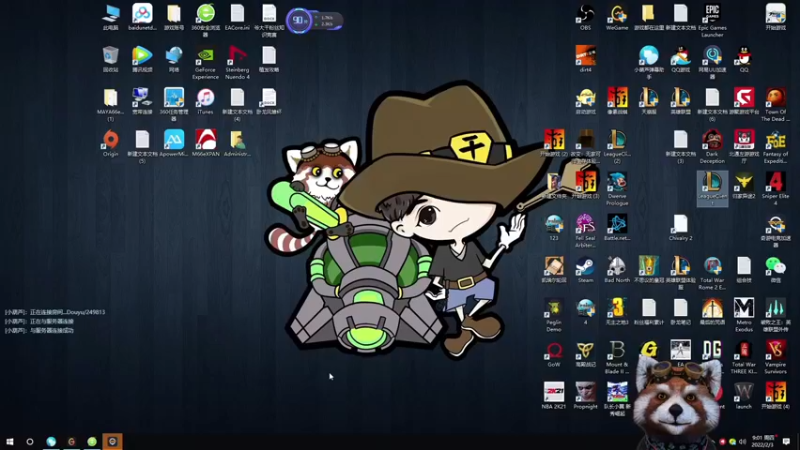800x450 pixels.
Task: Open the Dwerve Prologue game icon
Action: click(x=617, y=188)
